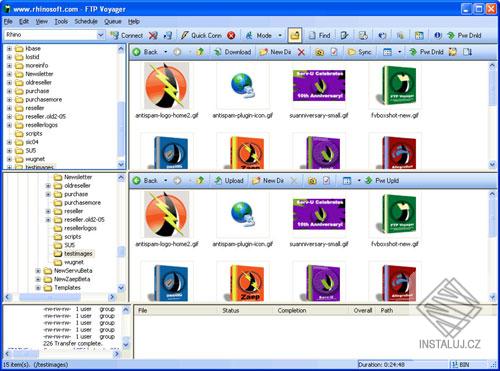Click the last icon in the Download toolbar

(x=467, y=52)
